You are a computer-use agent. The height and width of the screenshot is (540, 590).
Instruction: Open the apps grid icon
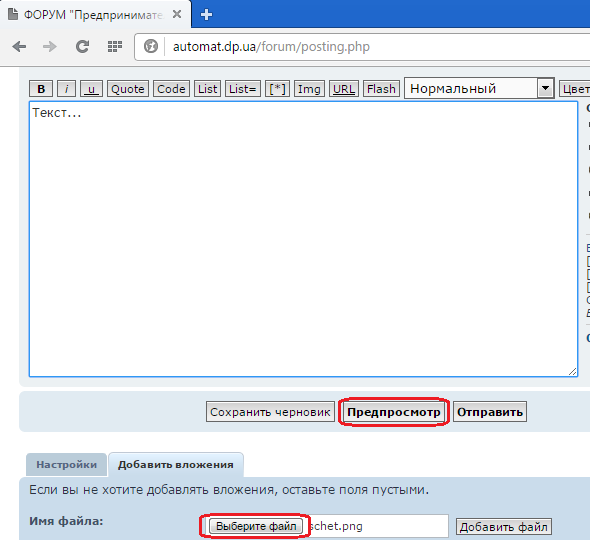[115, 46]
